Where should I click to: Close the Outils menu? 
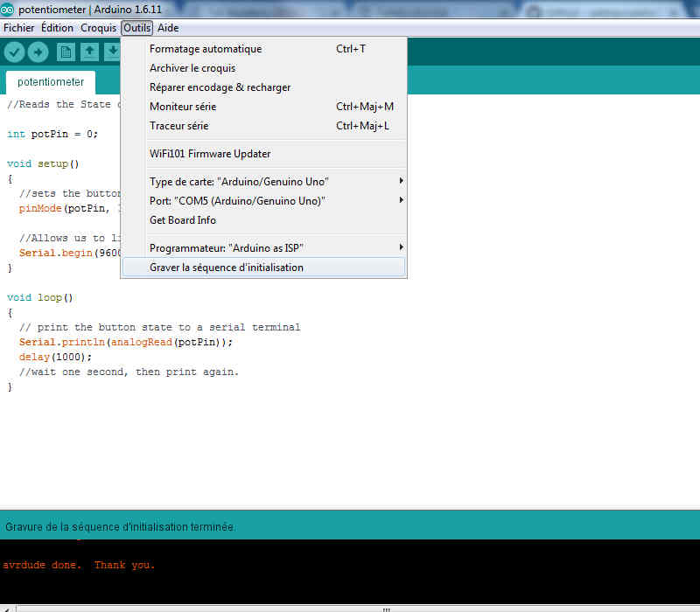137,28
